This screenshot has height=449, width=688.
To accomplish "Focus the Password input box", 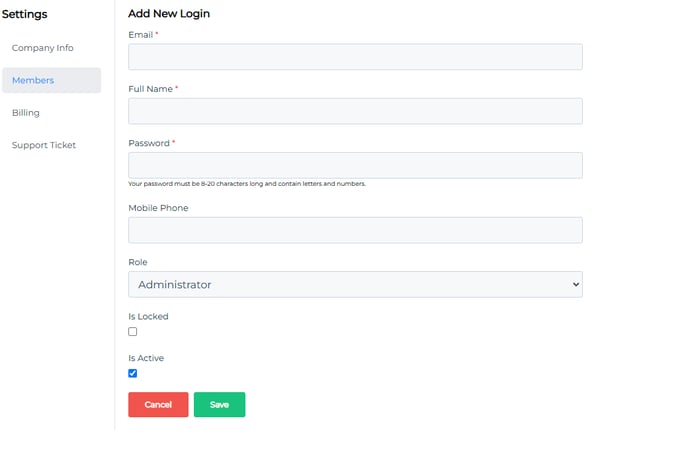I will click(x=355, y=165).
